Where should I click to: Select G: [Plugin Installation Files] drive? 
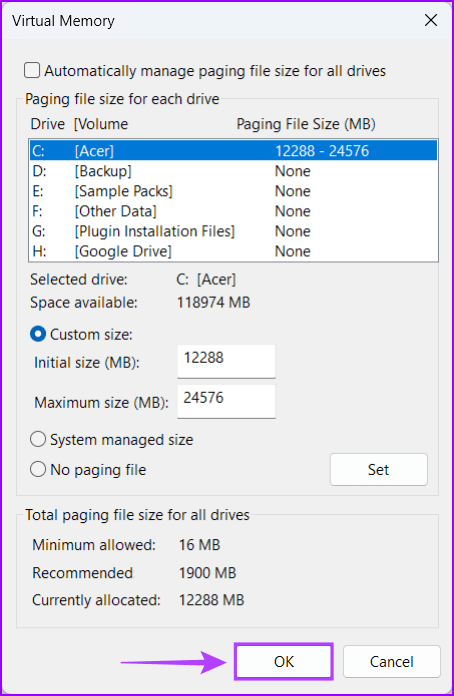[233, 231]
